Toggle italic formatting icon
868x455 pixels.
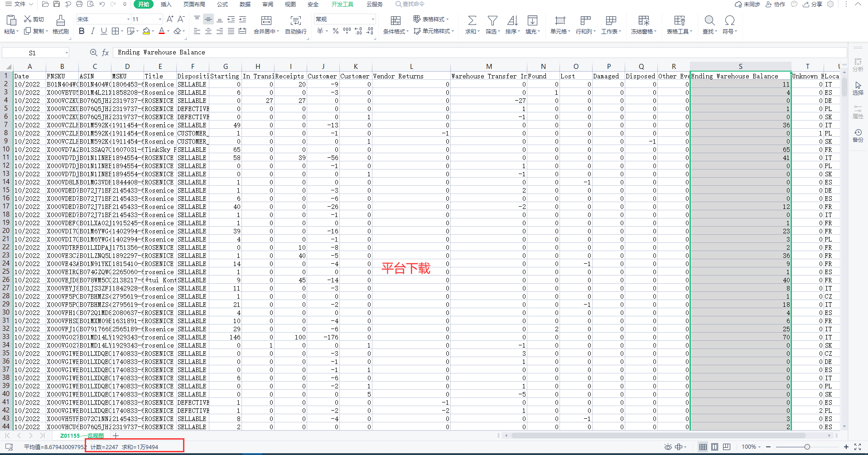tap(93, 31)
